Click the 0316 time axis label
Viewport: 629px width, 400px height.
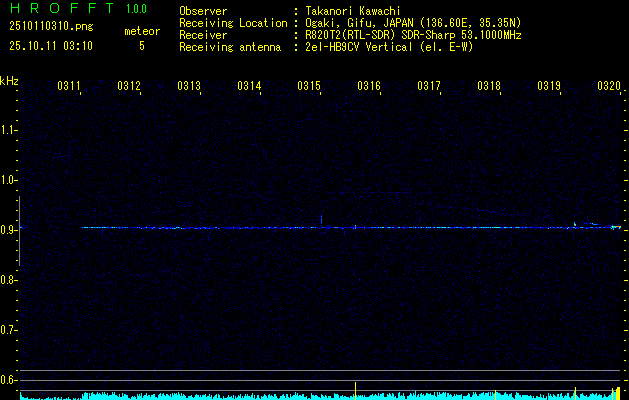pos(369,86)
